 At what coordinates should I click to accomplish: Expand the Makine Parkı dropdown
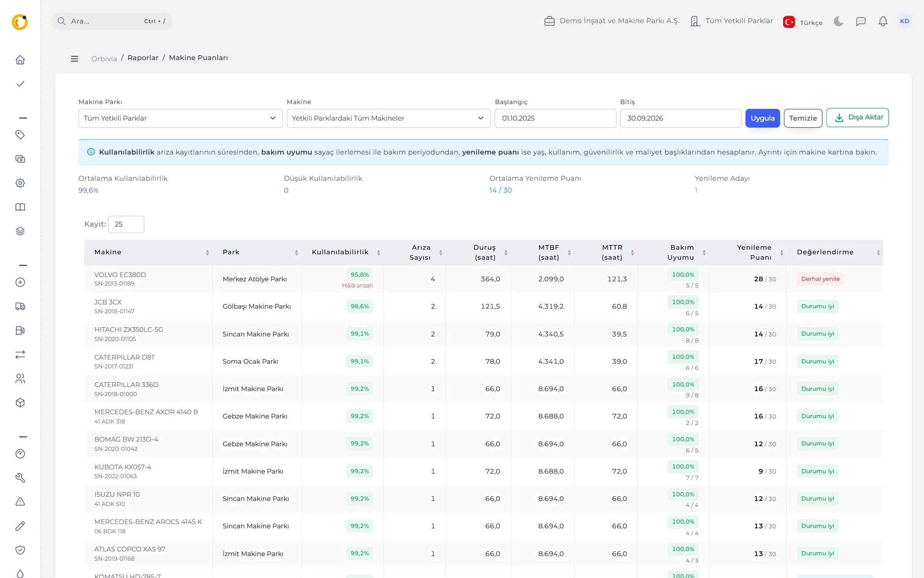180,118
